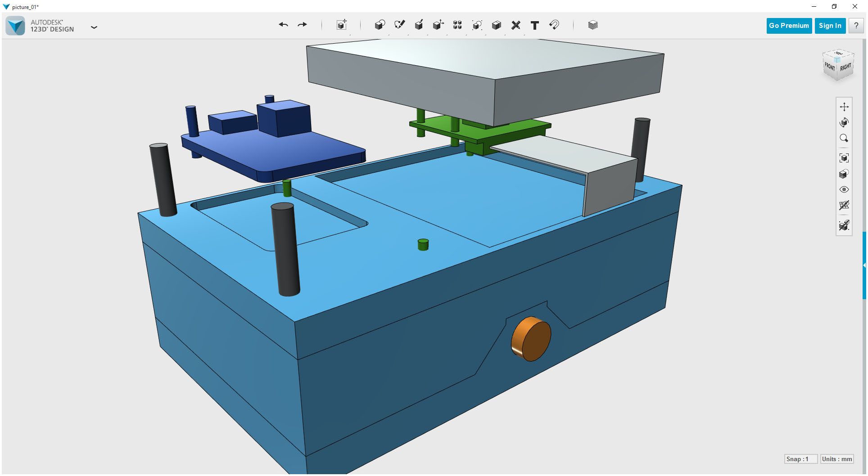Open the Primitives tool icon

pos(380,25)
